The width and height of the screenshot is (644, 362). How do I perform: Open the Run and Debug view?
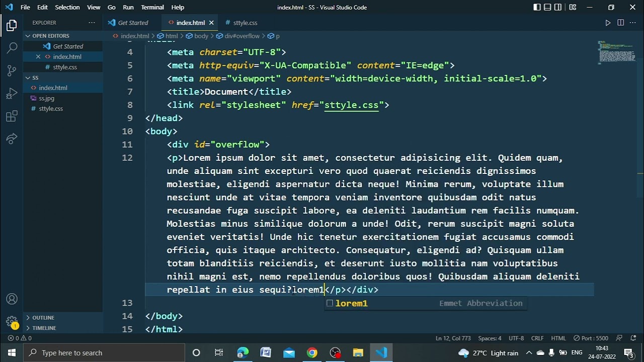pyautogui.click(x=12, y=94)
